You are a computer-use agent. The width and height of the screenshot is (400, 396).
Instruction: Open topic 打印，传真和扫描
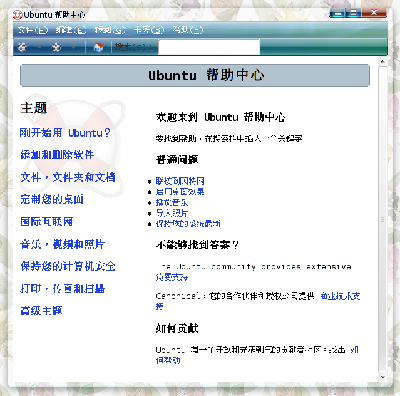coord(62,288)
